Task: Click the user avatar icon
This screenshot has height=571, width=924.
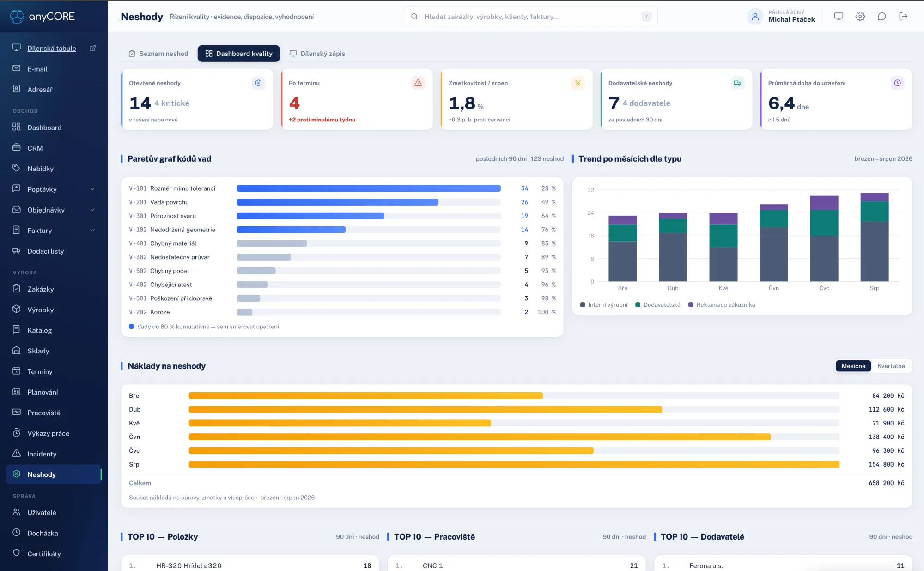Action: point(755,17)
